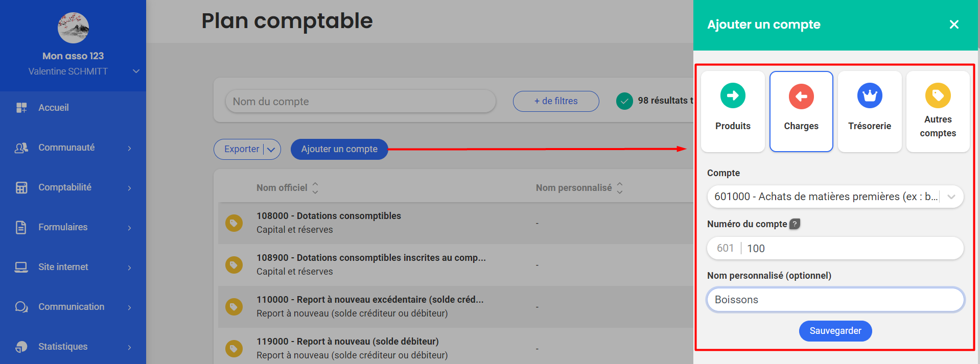Expand the Formulaires sidebar menu

129,228
